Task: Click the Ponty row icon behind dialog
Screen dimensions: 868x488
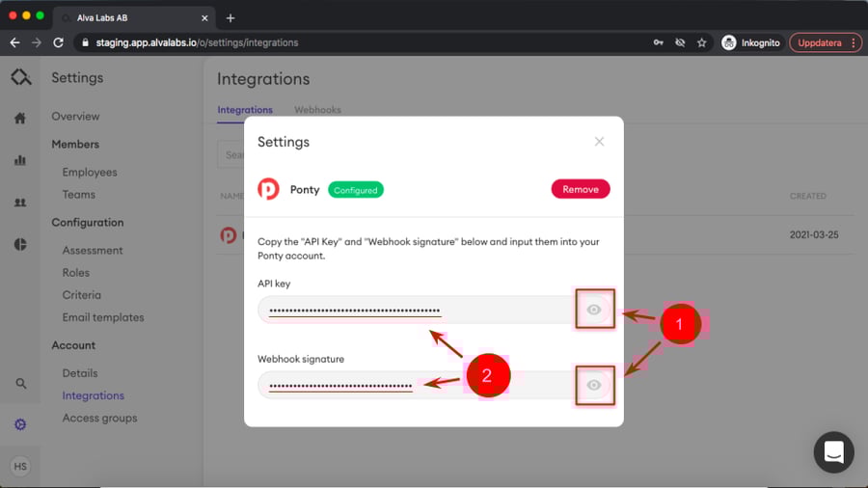Action: pos(228,235)
